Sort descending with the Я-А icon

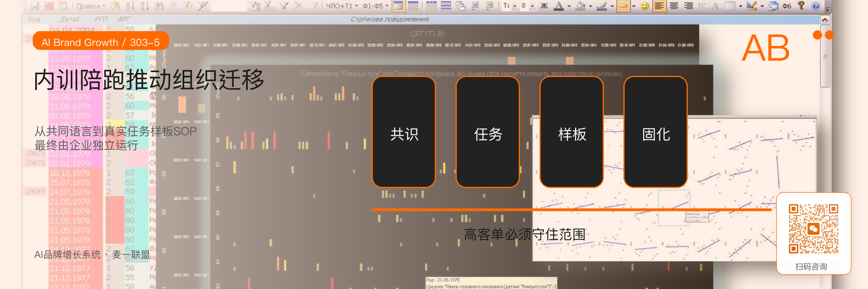click(x=144, y=6)
